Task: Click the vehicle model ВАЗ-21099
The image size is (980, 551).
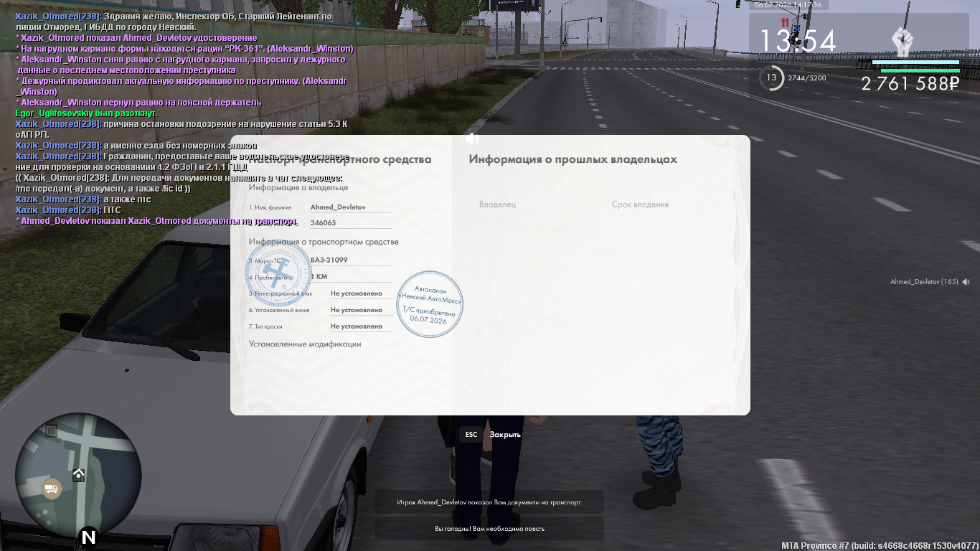Action: coord(329,260)
